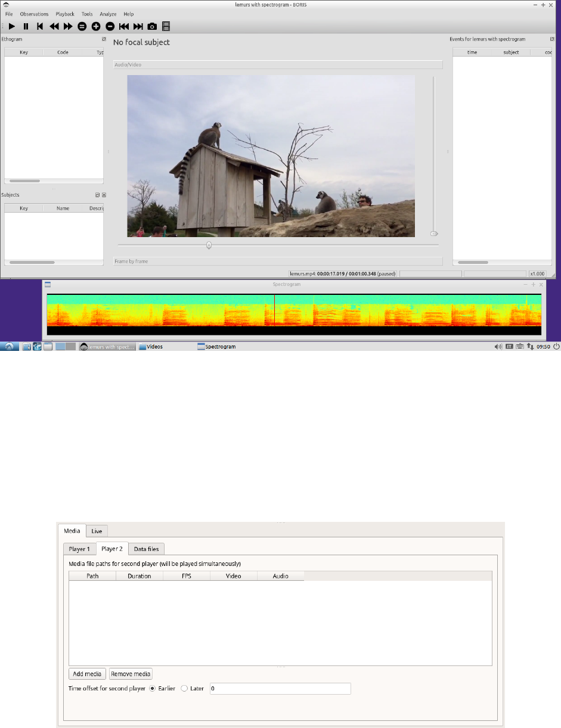Open the Observations menu
Image resolution: width=561 pixels, height=728 pixels.
[34, 14]
